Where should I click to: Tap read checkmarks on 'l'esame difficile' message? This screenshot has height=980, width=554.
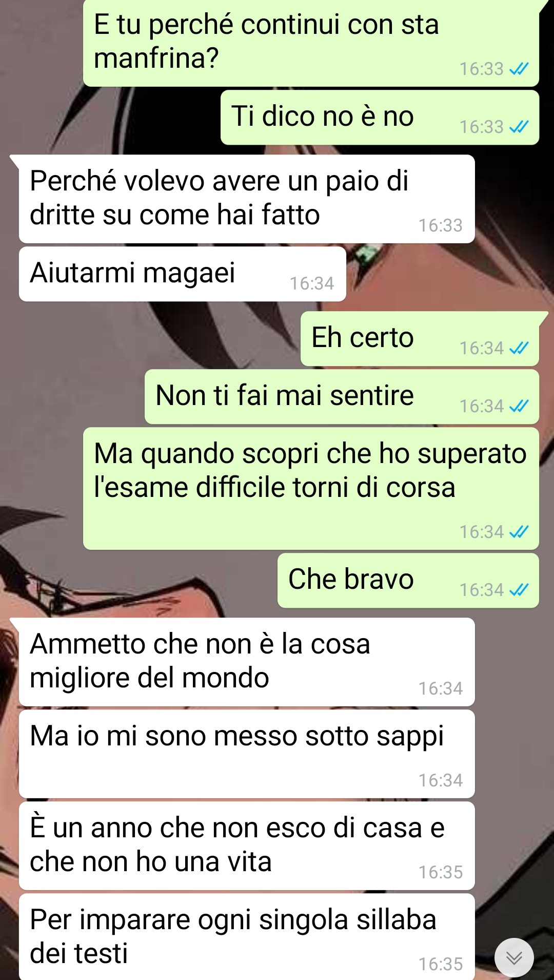coord(519,532)
